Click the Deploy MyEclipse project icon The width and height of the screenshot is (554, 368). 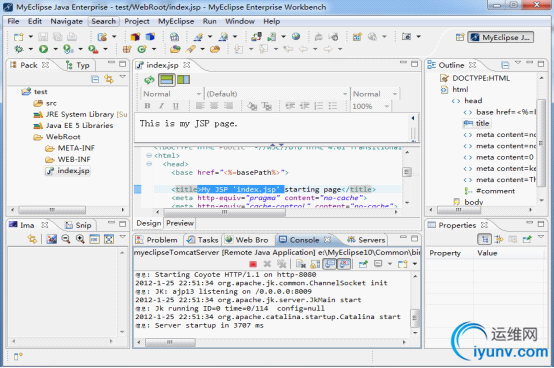pyautogui.click(x=256, y=36)
